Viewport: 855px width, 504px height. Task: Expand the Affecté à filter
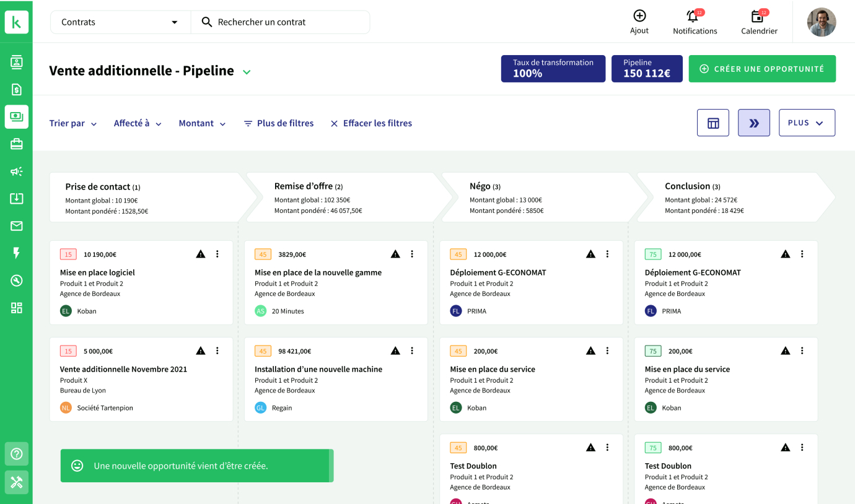[x=138, y=124]
